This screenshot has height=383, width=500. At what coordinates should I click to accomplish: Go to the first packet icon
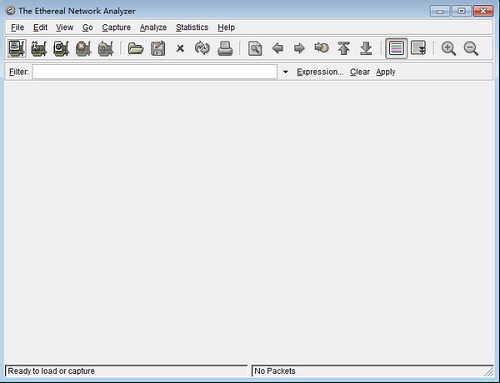pos(344,49)
